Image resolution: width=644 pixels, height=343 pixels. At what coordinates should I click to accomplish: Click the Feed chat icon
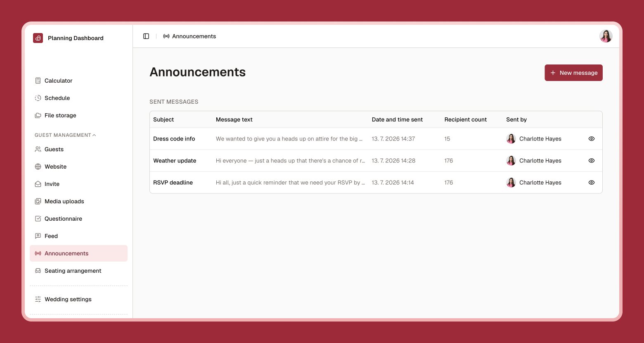pos(38,236)
